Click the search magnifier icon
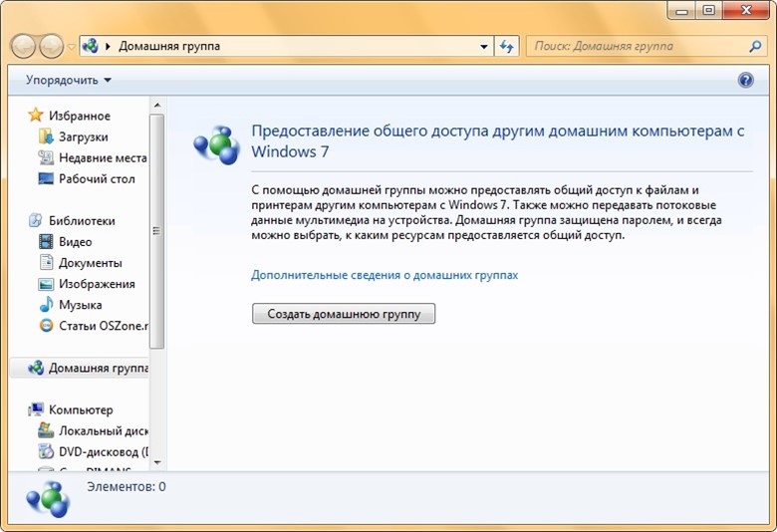Viewport: 777px width, 532px height. pos(755,47)
